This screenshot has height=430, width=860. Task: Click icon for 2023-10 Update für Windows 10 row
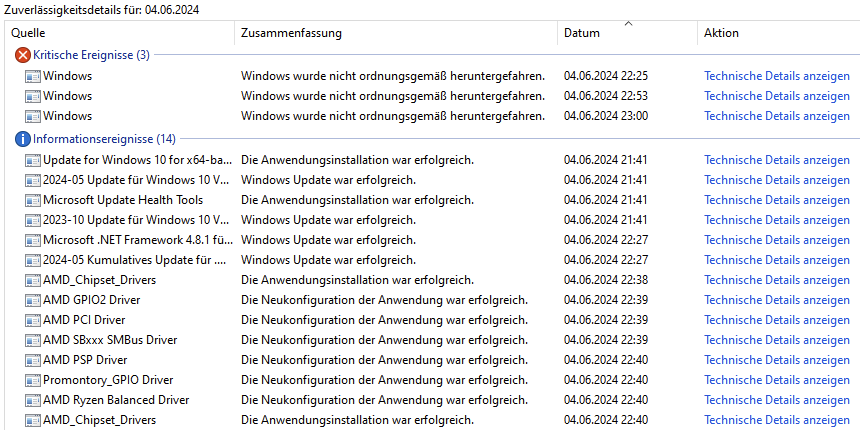pos(33,220)
